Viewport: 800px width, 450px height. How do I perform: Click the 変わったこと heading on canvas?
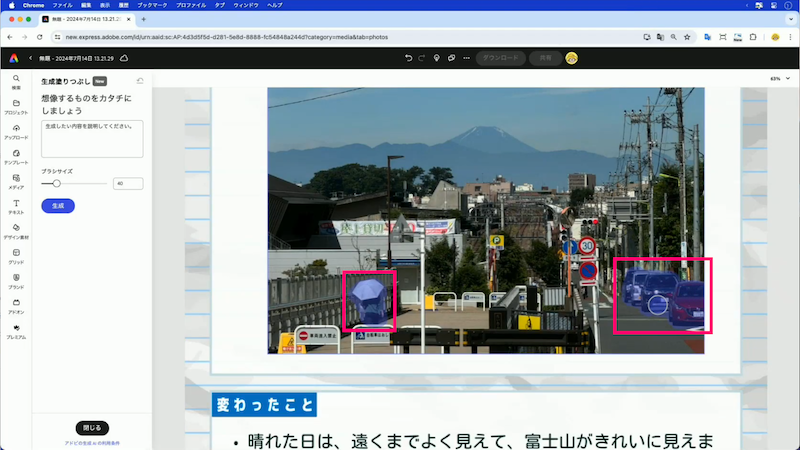(264, 405)
